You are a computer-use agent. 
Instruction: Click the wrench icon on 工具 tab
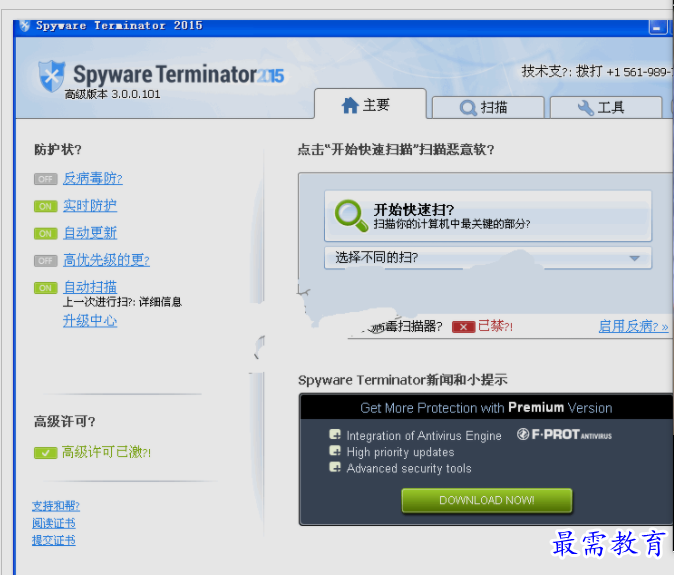click(x=585, y=107)
